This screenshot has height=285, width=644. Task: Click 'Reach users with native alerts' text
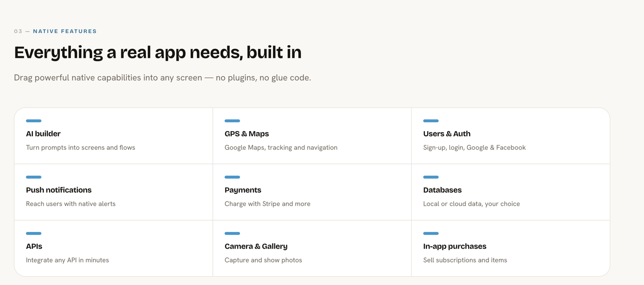pyautogui.click(x=71, y=204)
